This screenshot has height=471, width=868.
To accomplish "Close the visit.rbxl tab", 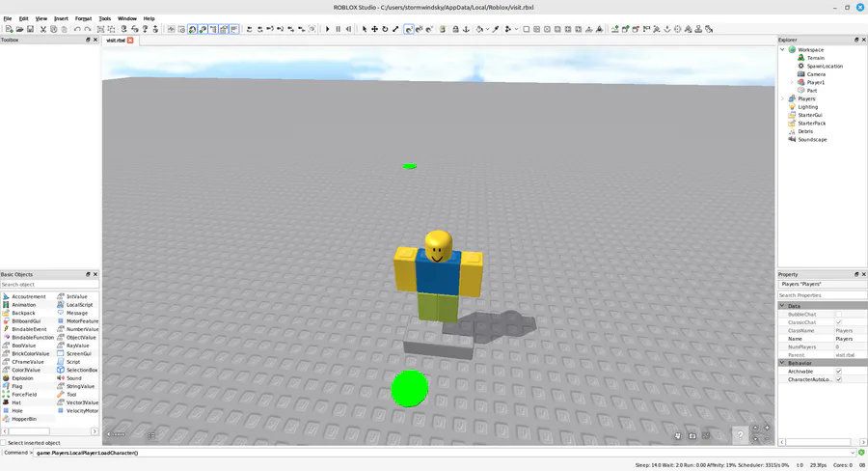I will point(130,41).
